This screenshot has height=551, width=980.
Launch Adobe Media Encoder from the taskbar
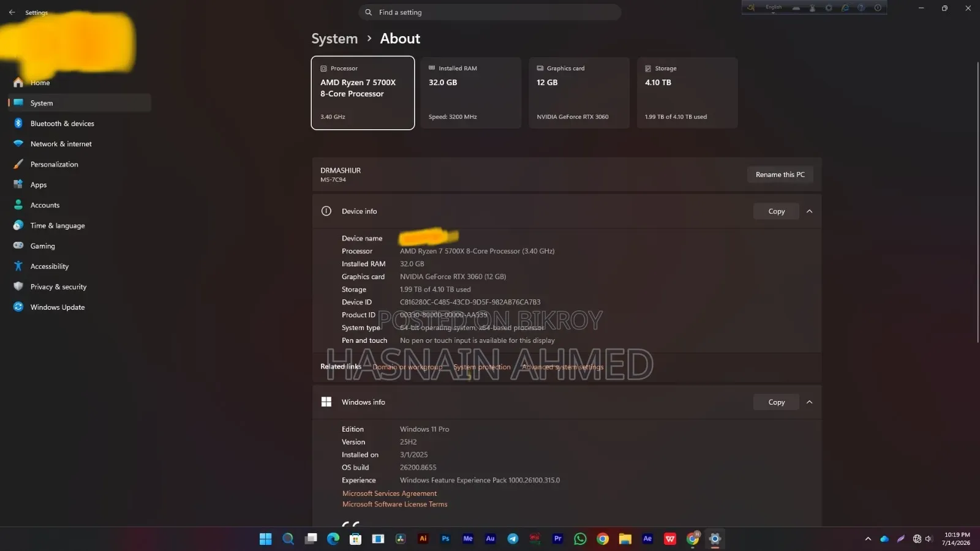(468, 539)
